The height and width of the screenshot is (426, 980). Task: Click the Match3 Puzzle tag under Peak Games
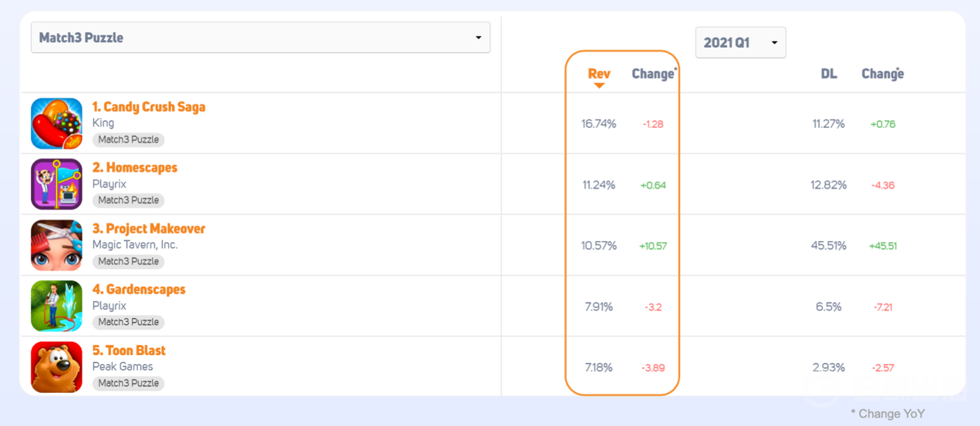click(128, 383)
